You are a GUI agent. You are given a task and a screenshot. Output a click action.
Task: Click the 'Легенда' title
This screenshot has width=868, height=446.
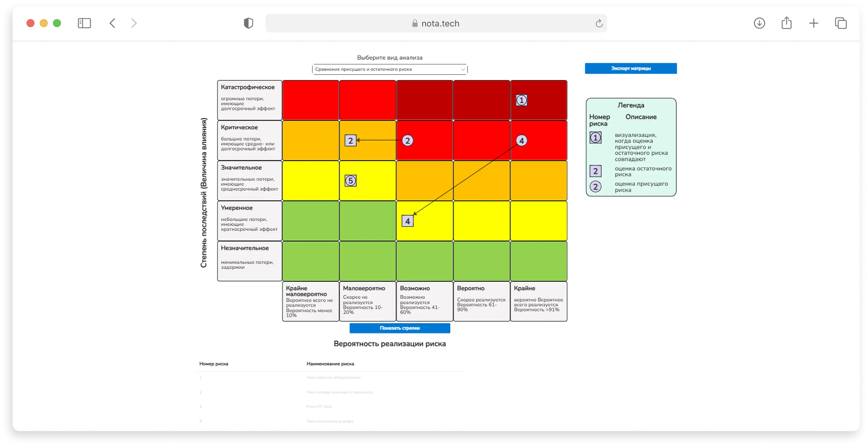tap(631, 105)
